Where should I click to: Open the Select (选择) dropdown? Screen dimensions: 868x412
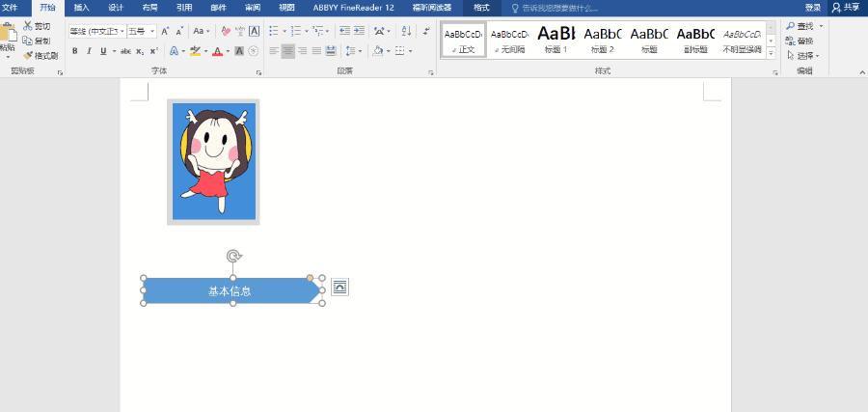tap(802, 55)
